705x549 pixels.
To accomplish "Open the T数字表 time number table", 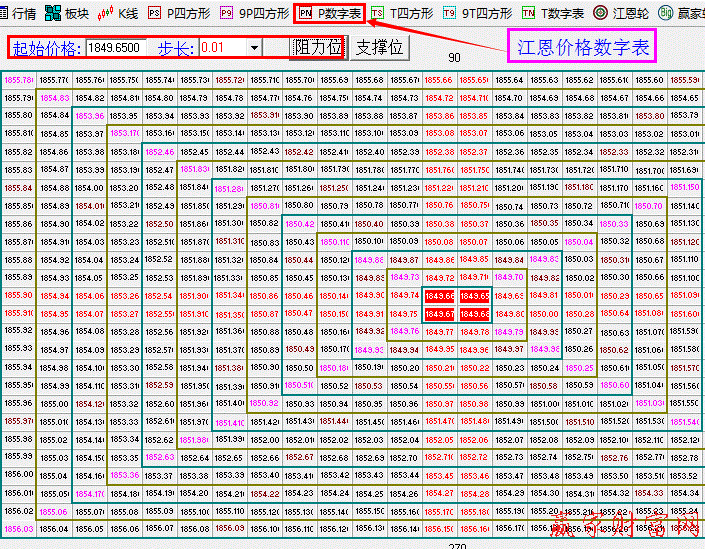I will [x=553, y=13].
